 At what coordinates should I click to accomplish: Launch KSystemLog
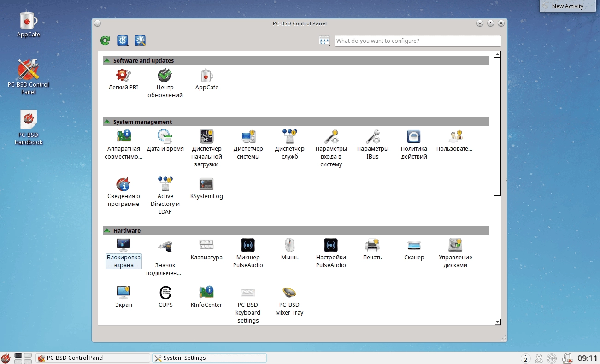(x=206, y=188)
